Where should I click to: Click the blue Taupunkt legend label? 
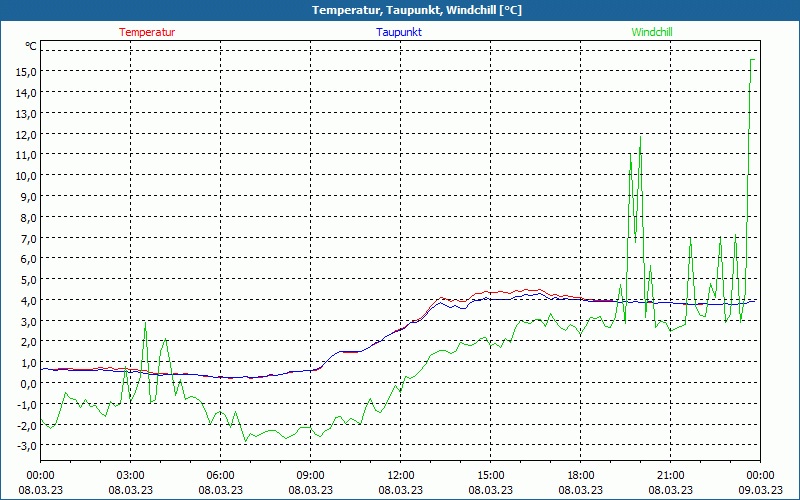[399, 32]
